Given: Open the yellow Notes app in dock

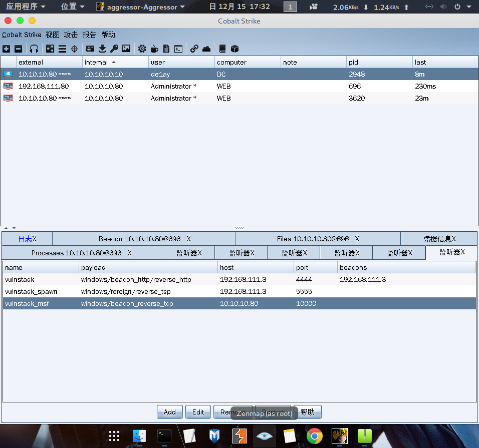Looking at the screenshot, I should coord(290,436).
